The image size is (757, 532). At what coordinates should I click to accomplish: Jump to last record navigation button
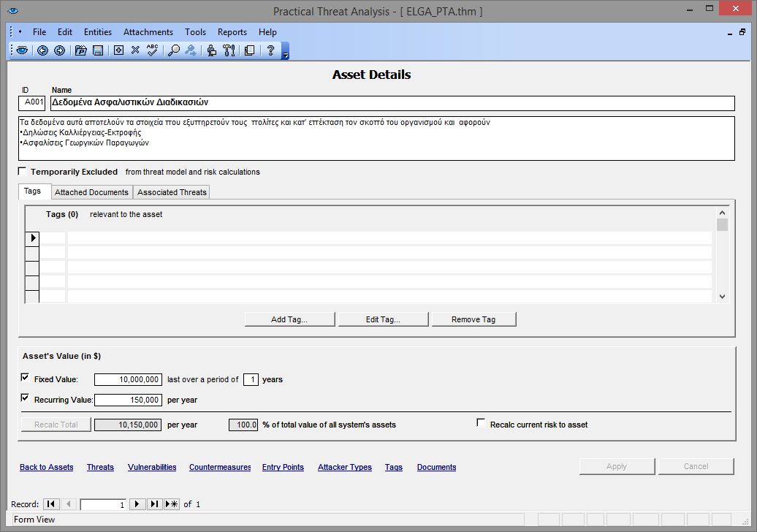click(x=154, y=504)
